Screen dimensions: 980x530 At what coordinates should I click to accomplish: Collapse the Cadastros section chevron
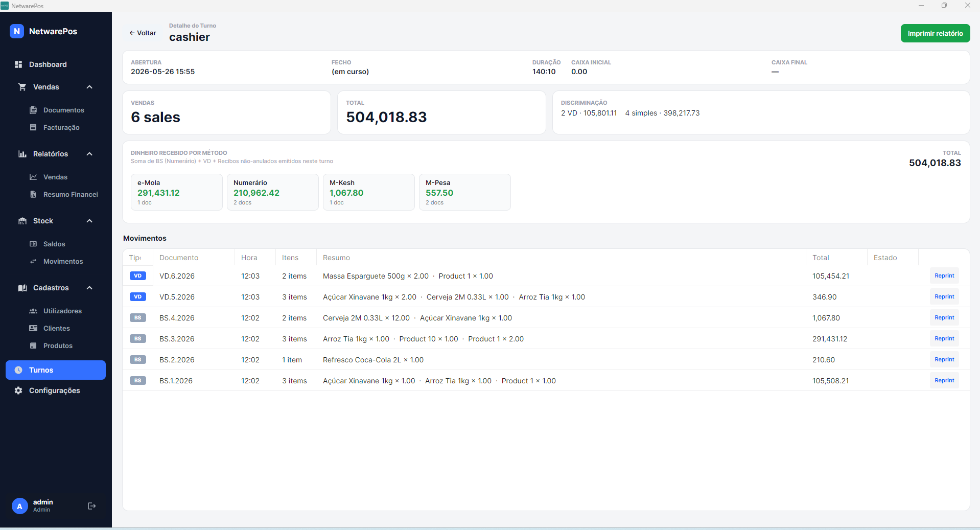(89, 288)
